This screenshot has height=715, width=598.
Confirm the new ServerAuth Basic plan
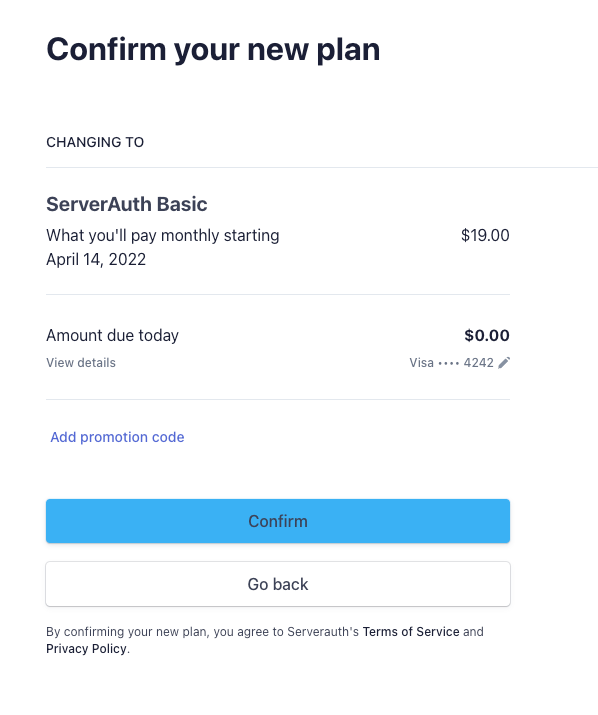click(x=278, y=521)
